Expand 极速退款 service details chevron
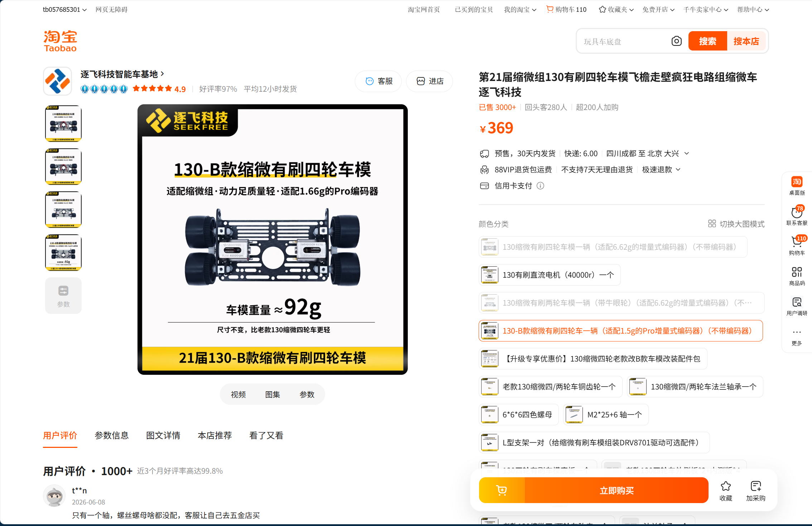 click(x=678, y=169)
